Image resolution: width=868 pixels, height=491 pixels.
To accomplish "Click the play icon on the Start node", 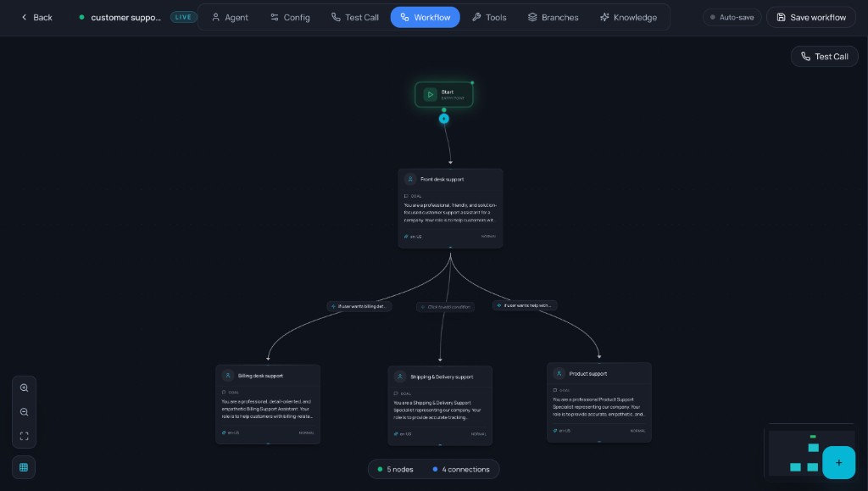I will pyautogui.click(x=432, y=93).
